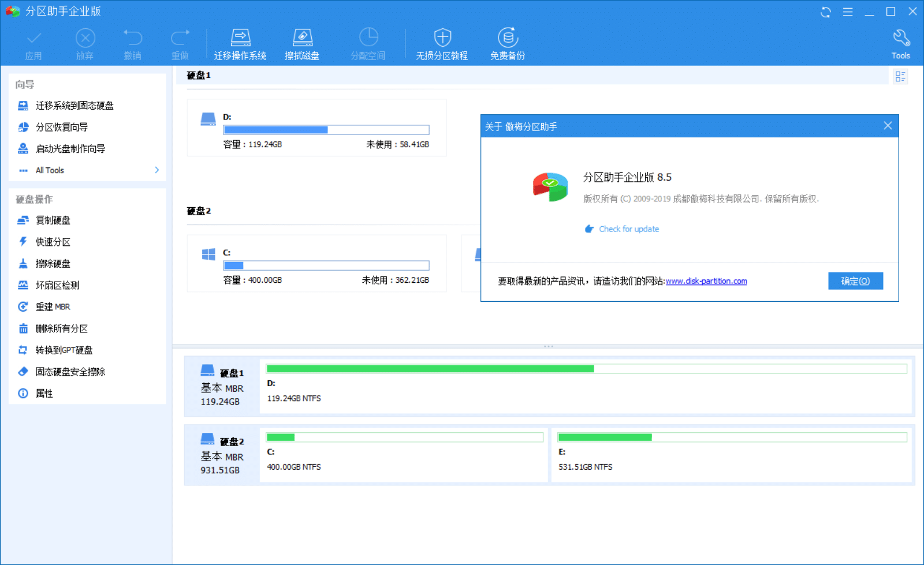
Task: Click the 硬盘操作 section header
Action: [34, 199]
